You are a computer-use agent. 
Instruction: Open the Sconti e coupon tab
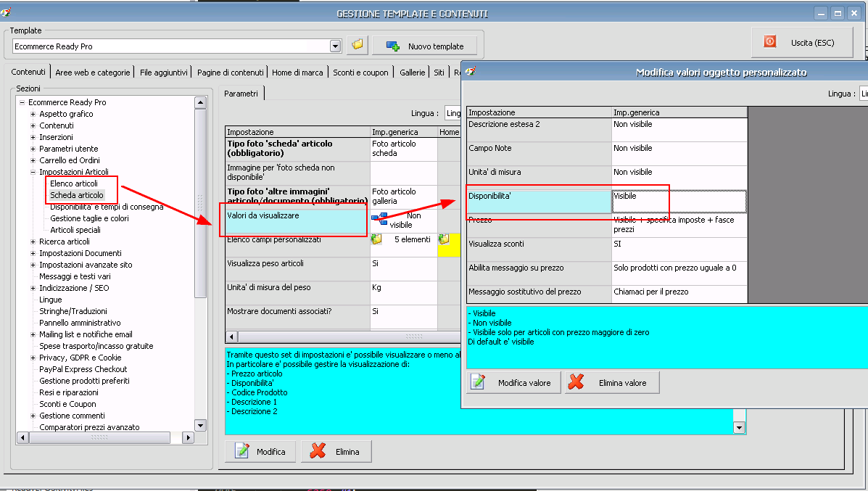pos(360,73)
